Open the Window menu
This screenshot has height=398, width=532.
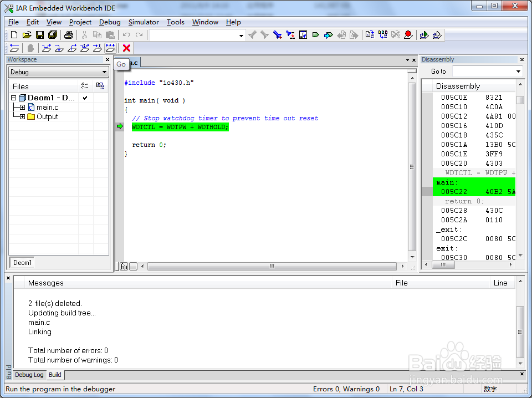[205, 22]
